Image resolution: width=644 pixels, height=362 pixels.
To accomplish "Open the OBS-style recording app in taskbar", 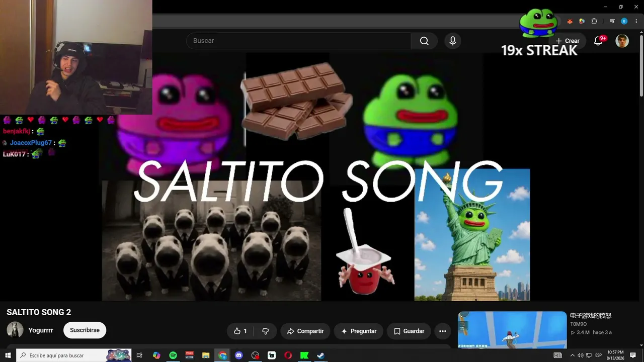I will [255, 355].
